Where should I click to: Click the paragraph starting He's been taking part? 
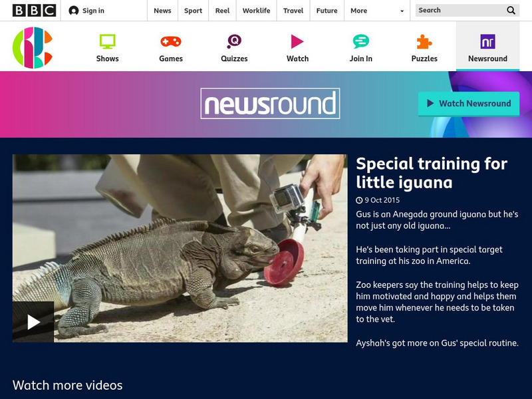coord(429,255)
